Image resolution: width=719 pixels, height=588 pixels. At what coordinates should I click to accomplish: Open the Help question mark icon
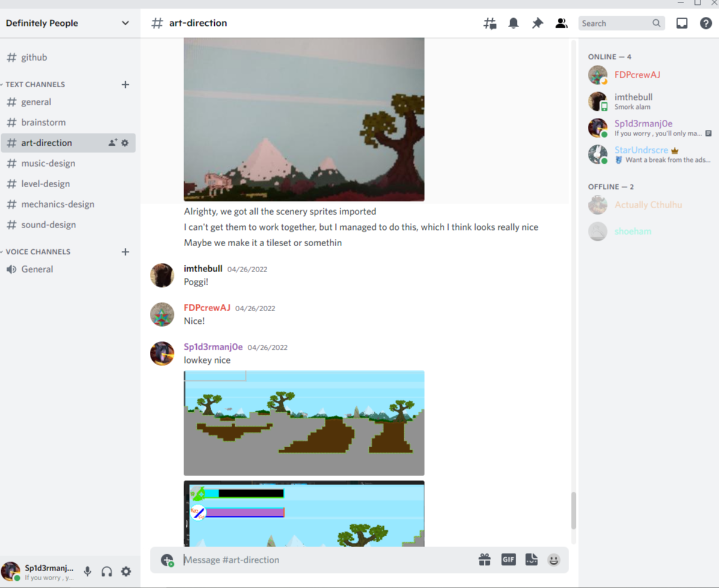706,23
